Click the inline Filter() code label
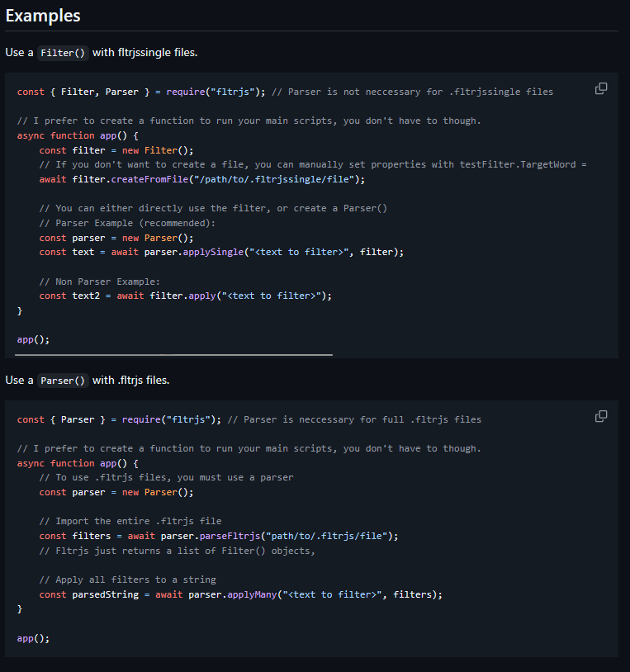Viewport: 630px width, 672px height. (63, 53)
